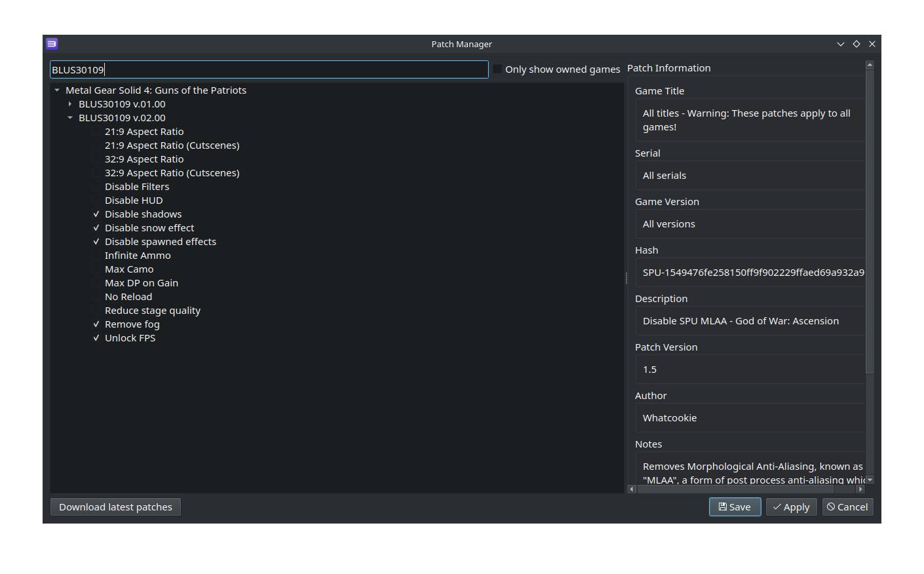Uncheck the Disable shadows patch
Image resolution: width=924 pixels, height=574 pixels.
[x=96, y=214]
